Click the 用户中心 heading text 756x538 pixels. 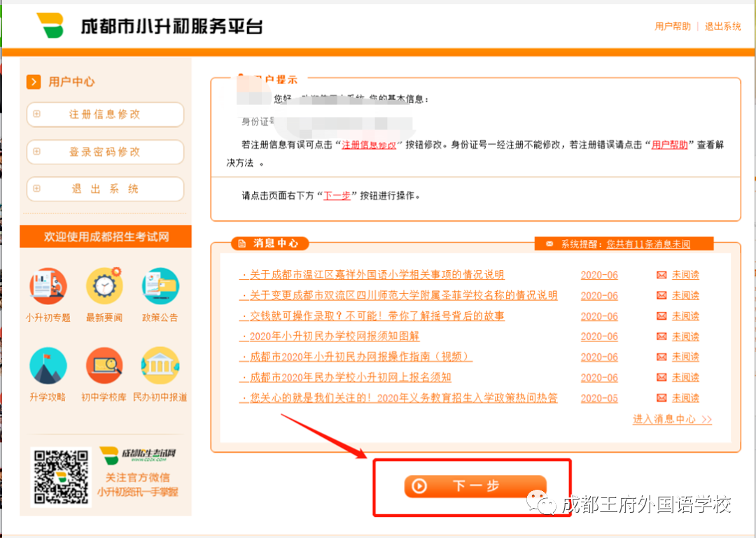point(71,82)
